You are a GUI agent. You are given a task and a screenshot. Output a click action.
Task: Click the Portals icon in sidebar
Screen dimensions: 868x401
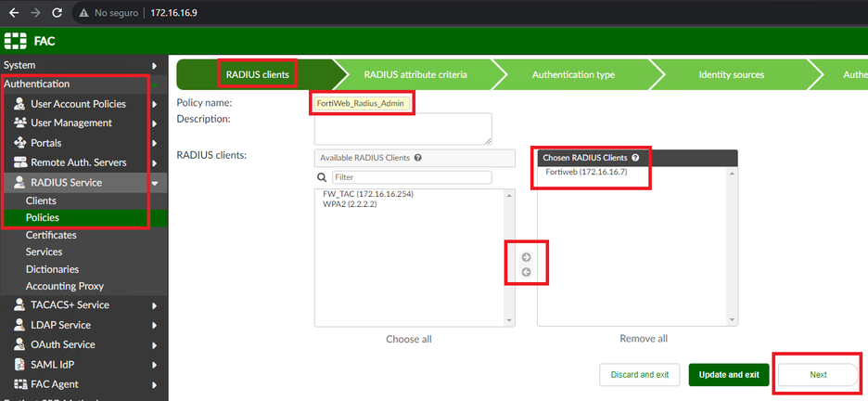click(x=19, y=142)
